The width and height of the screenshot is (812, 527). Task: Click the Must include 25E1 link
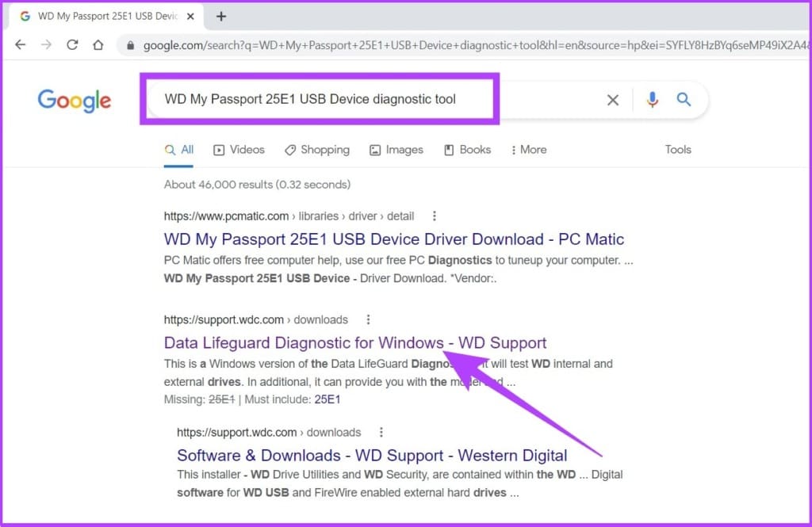pyautogui.click(x=327, y=399)
